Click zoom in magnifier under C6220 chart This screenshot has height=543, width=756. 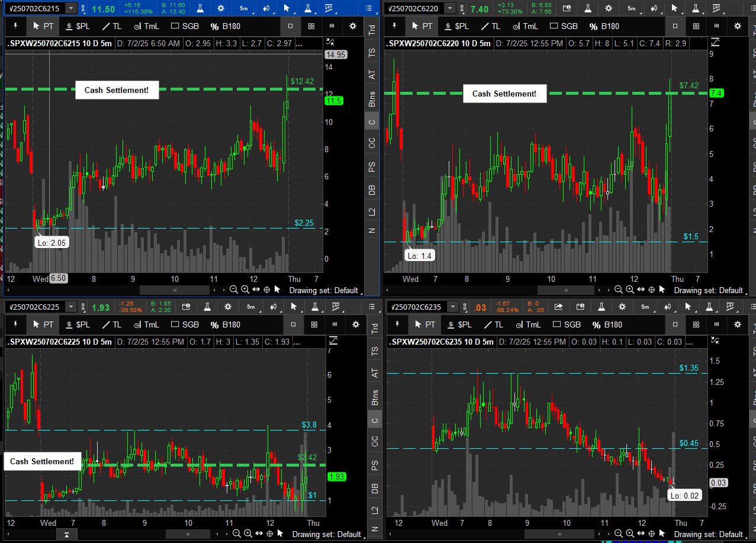[629, 290]
